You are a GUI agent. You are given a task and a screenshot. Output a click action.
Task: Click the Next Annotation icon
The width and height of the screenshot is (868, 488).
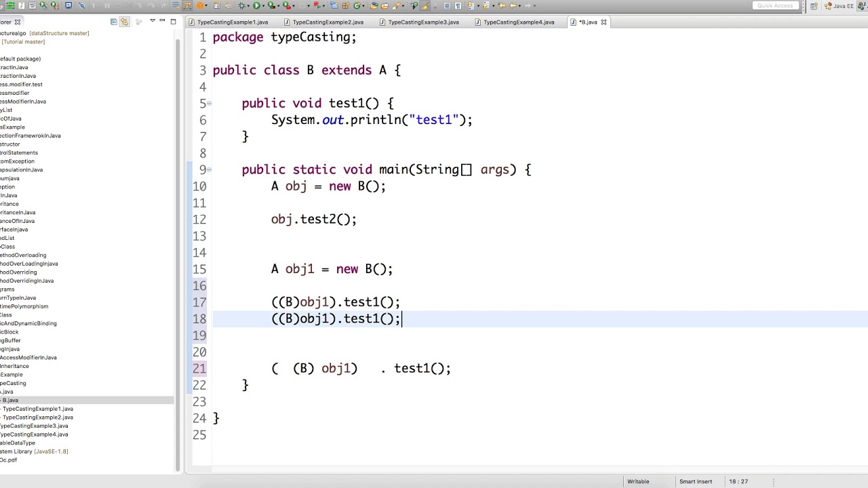point(470,5)
